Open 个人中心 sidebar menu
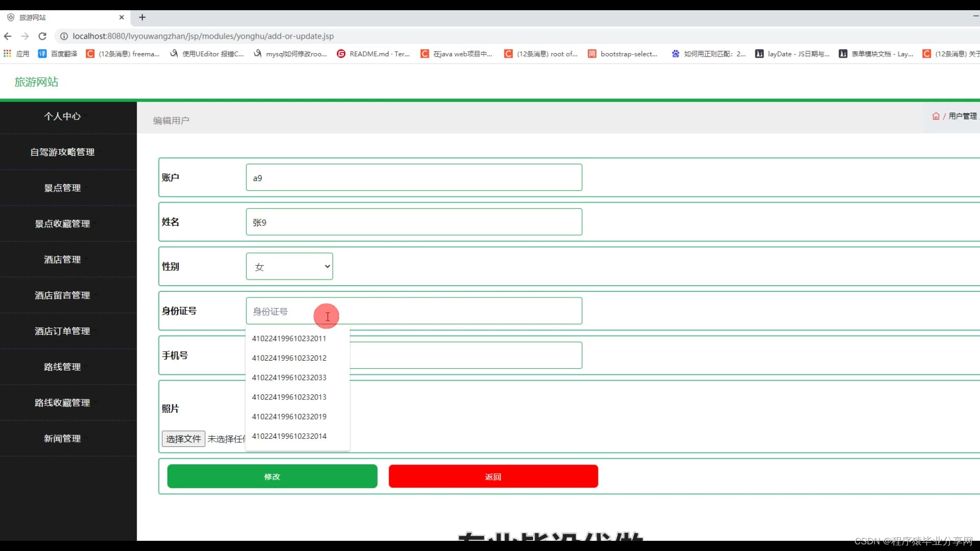 62,116
